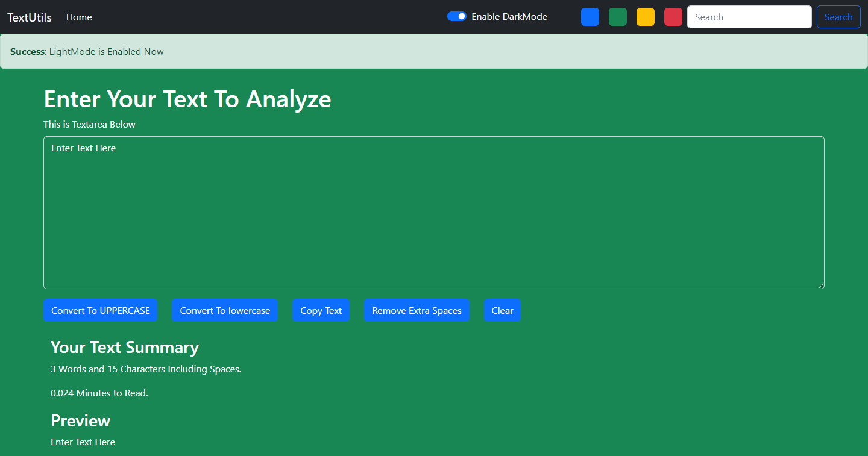
Task: Click the Enter Your Text To Analyze heading
Action: tap(187, 99)
